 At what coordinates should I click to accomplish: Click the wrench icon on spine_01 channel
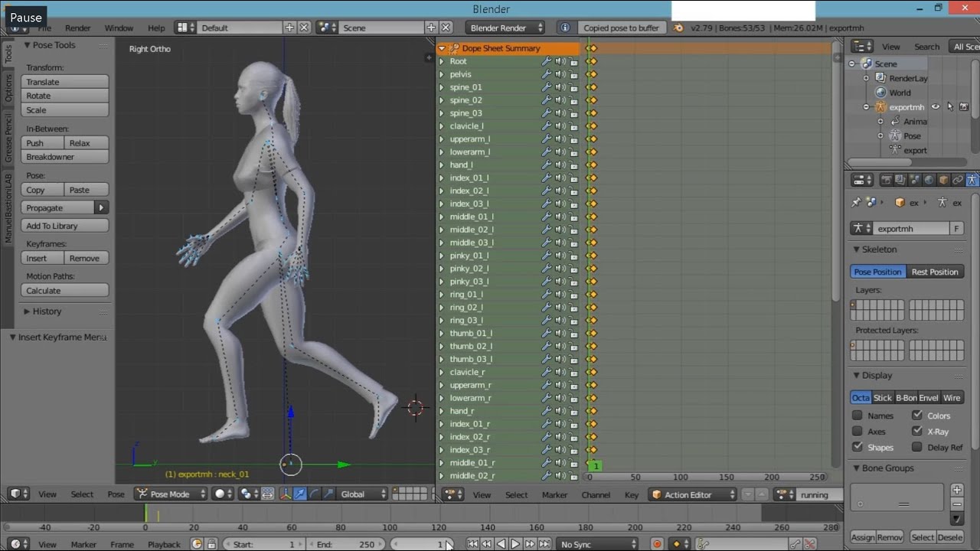tap(547, 87)
